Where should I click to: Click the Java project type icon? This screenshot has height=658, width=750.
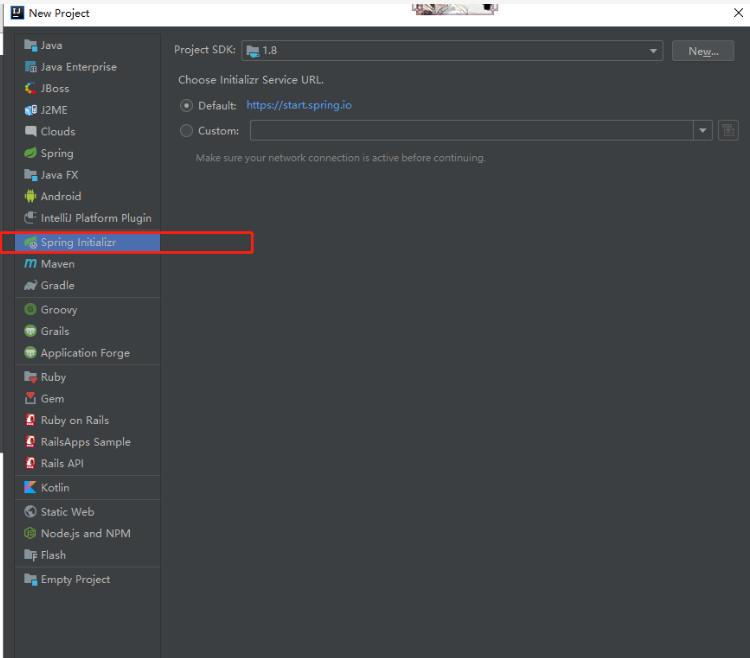pyautogui.click(x=31, y=45)
